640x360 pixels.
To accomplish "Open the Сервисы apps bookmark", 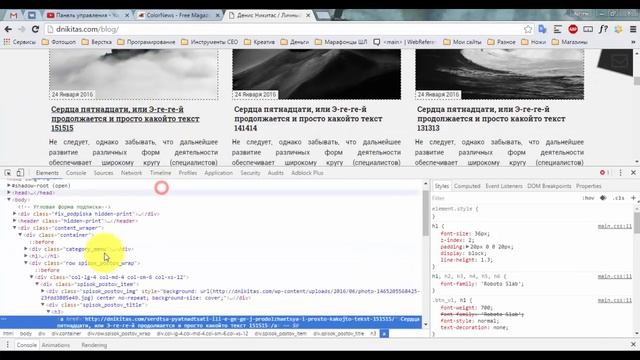I will tap(19, 42).
